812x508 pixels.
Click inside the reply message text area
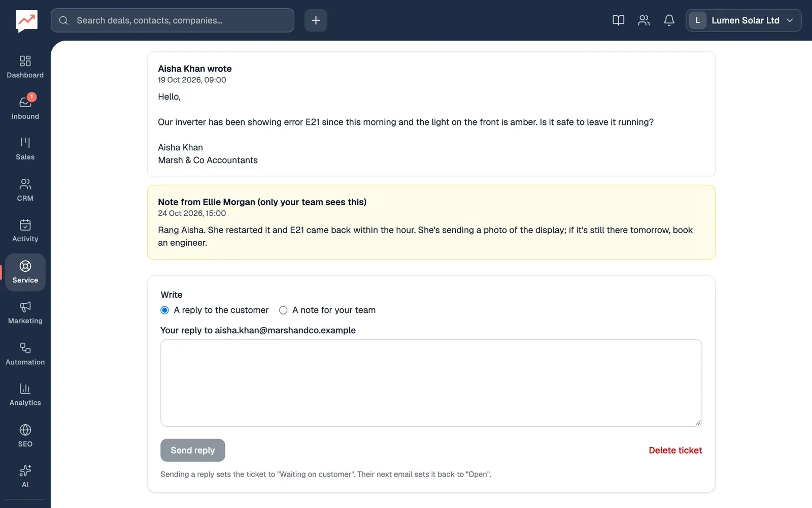[x=431, y=383]
